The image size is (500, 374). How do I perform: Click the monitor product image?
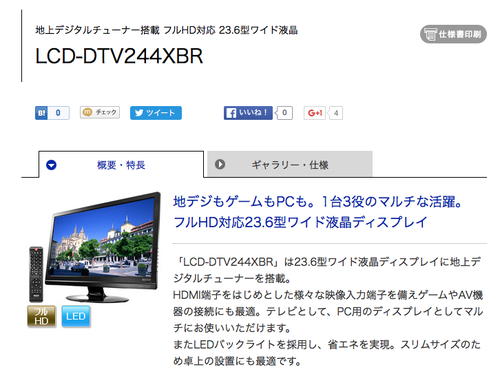tap(103, 247)
